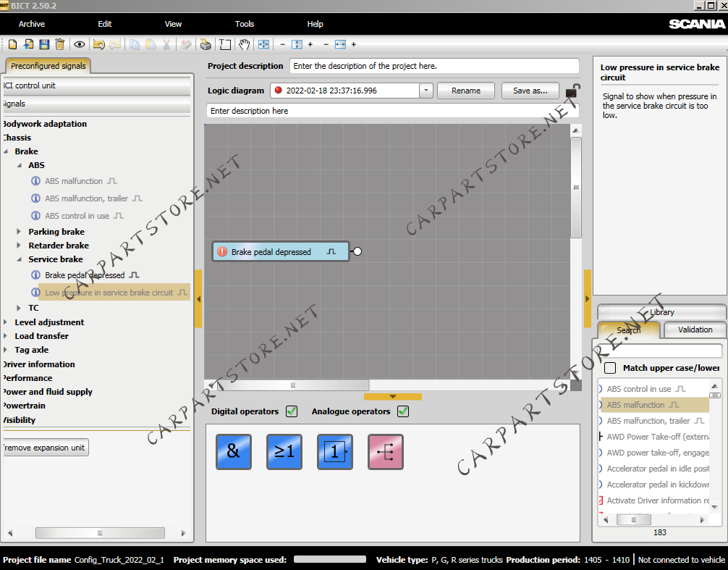The width and height of the screenshot is (728, 570).
Task: Select the hand pan tool
Action: tap(245, 45)
